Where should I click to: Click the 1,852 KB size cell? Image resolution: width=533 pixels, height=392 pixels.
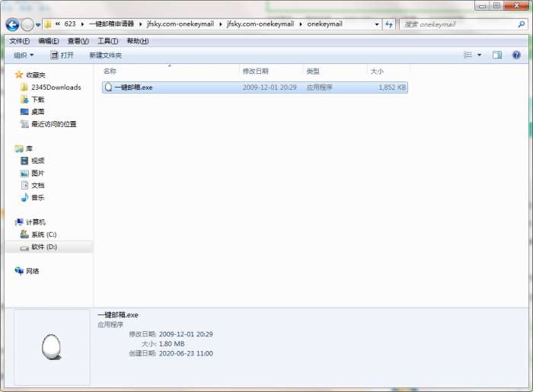click(392, 88)
